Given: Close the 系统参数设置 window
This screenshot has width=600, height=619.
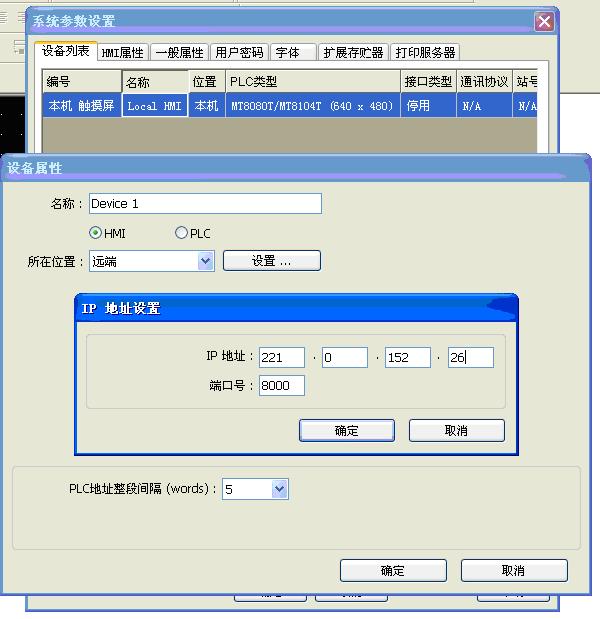Looking at the screenshot, I should click(544, 21).
